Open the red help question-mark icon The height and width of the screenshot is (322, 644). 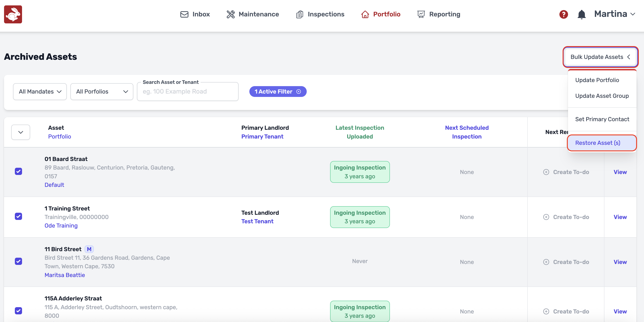[563, 14]
